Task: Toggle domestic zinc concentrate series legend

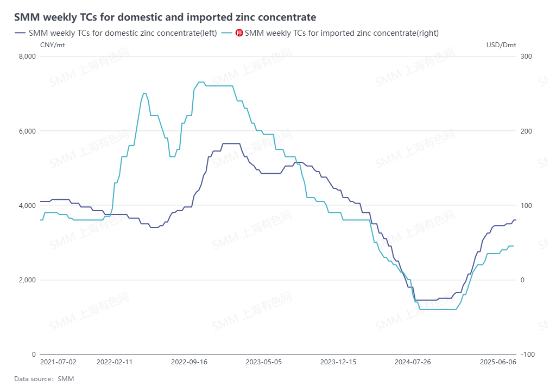Action: tap(116, 33)
